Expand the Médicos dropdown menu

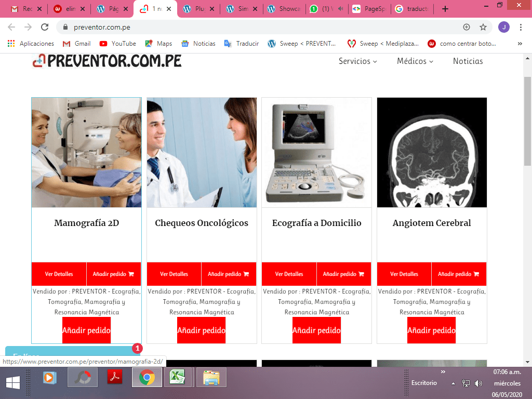(415, 61)
